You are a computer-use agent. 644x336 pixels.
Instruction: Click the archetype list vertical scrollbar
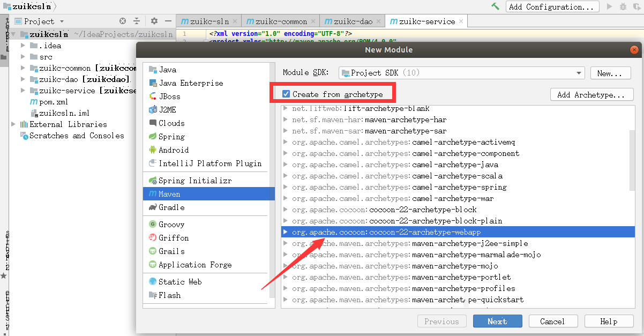coord(632,159)
